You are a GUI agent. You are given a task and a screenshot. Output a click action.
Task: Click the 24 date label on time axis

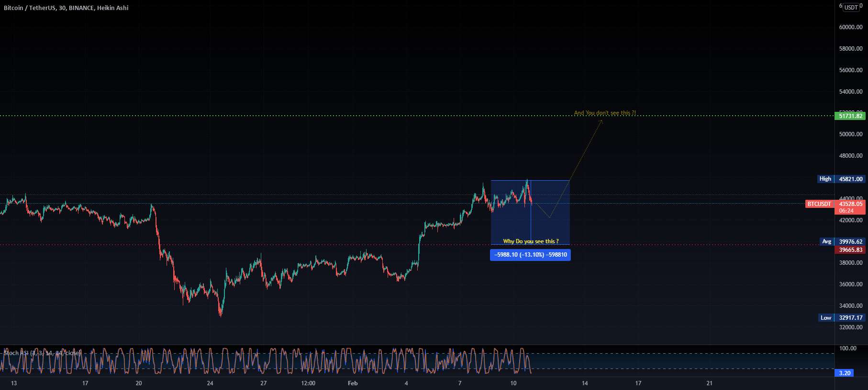coord(210,383)
